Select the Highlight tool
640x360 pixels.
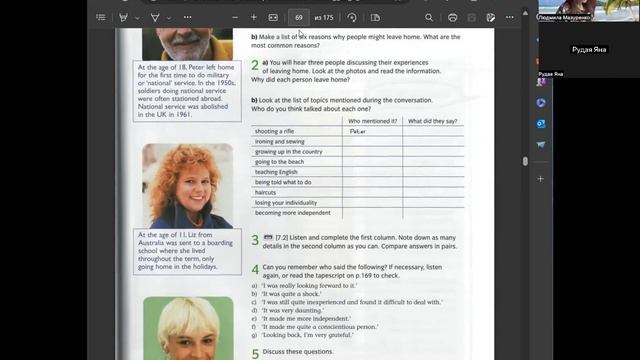(x=155, y=18)
